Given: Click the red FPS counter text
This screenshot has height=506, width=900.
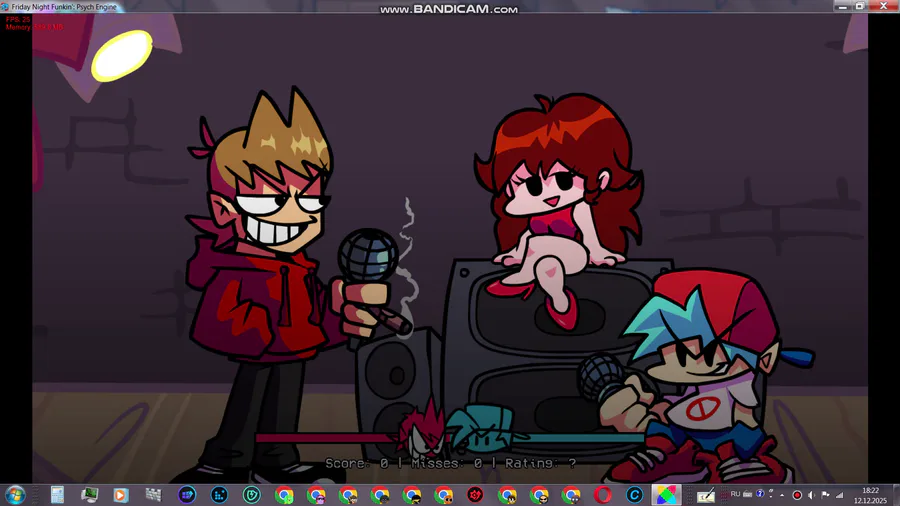Looking at the screenshot, I should (x=18, y=20).
